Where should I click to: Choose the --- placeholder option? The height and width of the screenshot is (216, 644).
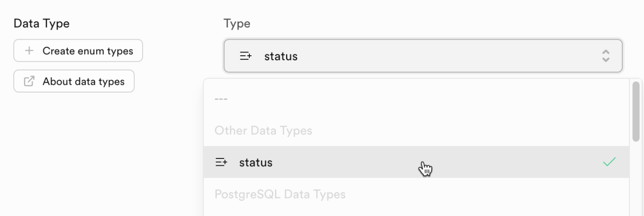tap(221, 99)
